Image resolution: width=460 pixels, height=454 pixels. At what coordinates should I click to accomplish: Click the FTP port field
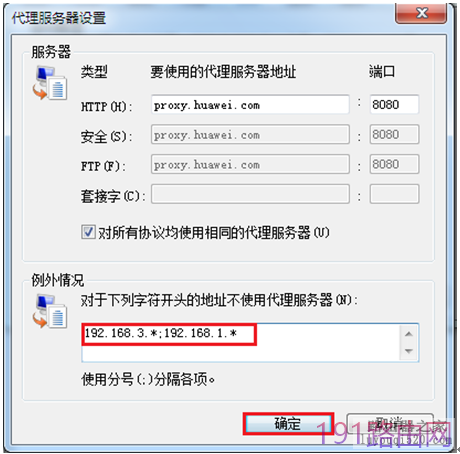(394, 164)
